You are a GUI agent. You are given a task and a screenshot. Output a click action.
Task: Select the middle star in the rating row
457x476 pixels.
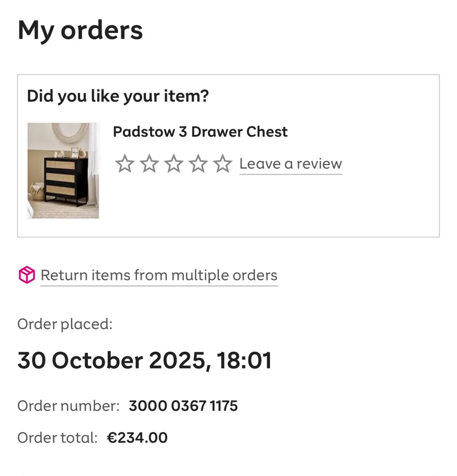(x=174, y=163)
